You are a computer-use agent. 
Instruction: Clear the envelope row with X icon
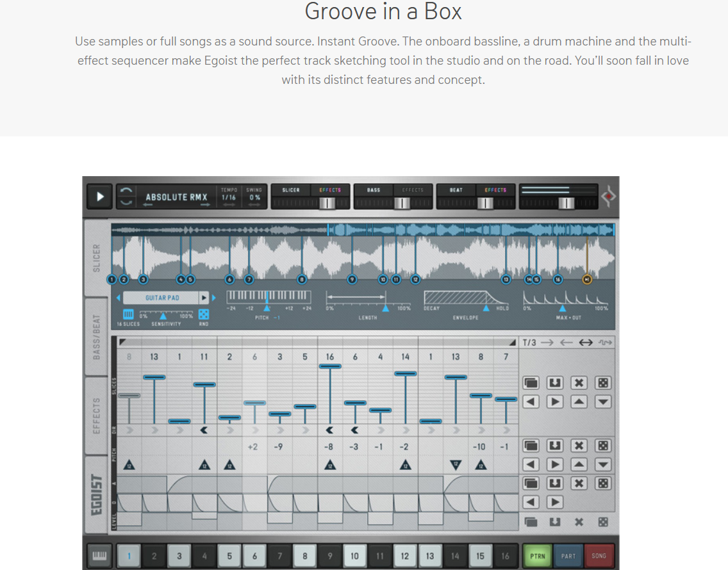click(x=579, y=483)
